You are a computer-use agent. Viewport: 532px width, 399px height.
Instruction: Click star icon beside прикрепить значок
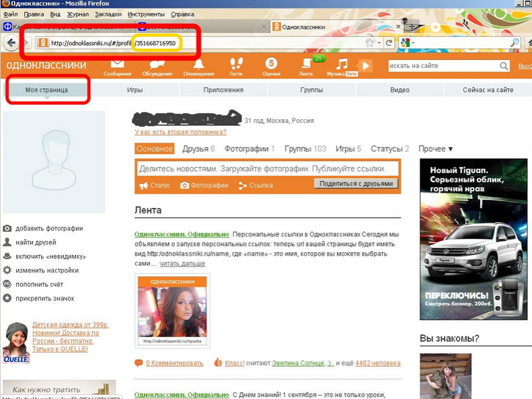tap(7, 298)
